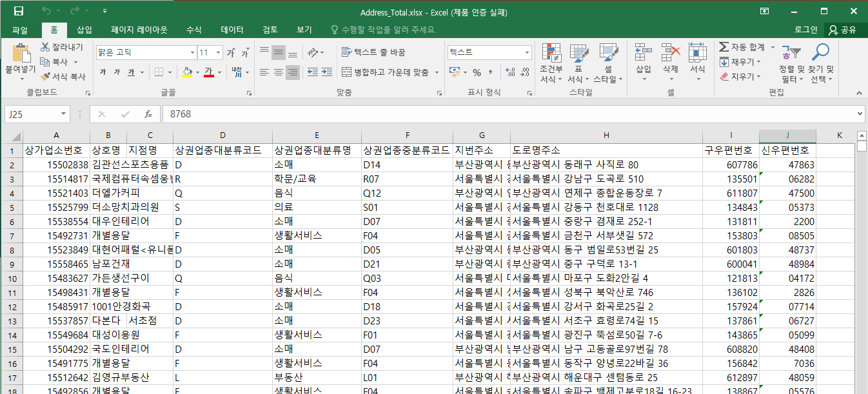This screenshot has height=394, width=868.
Task: Click the Cut (잘라내기) scissors icon
Action: pyautogui.click(x=45, y=47)
